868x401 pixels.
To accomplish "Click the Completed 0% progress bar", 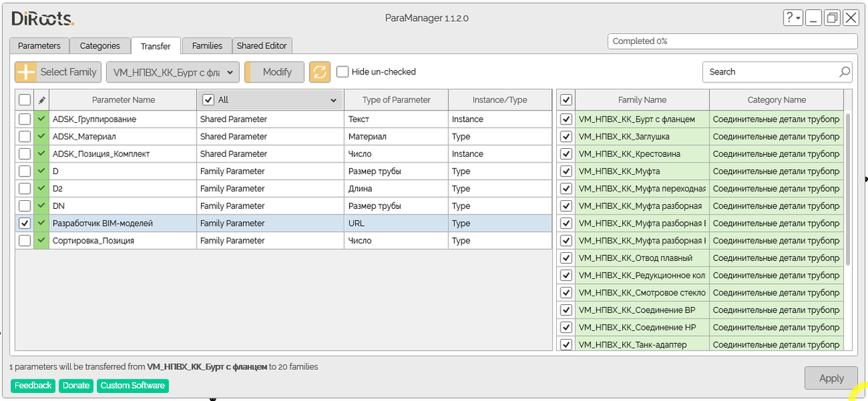I will pyautogui.click(x=733, y=41).
